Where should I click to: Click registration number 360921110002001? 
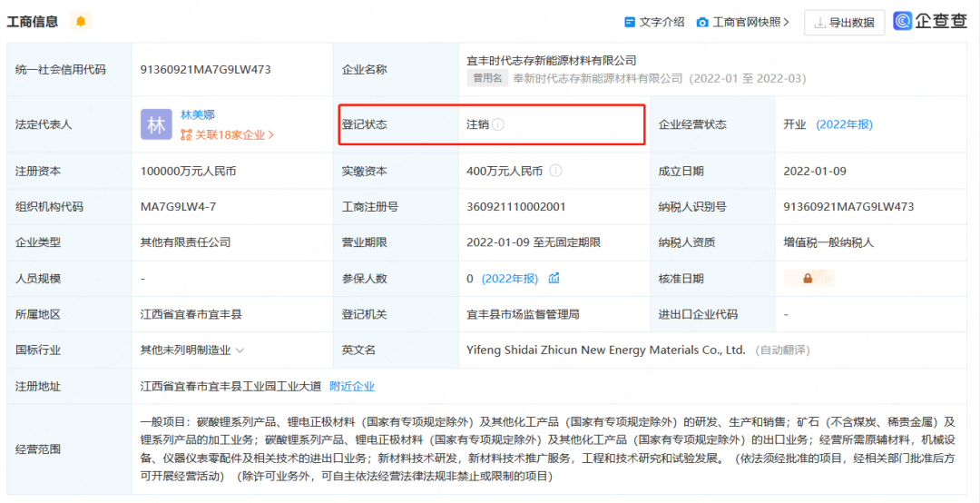pyautogui.click(x=515, y=206)
